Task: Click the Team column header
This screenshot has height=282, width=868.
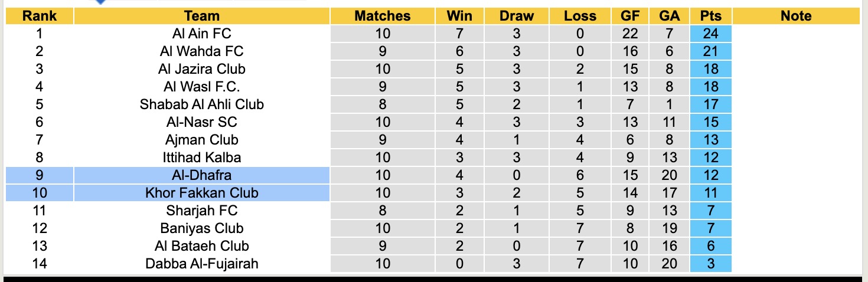Action: [x=201, y=16]
